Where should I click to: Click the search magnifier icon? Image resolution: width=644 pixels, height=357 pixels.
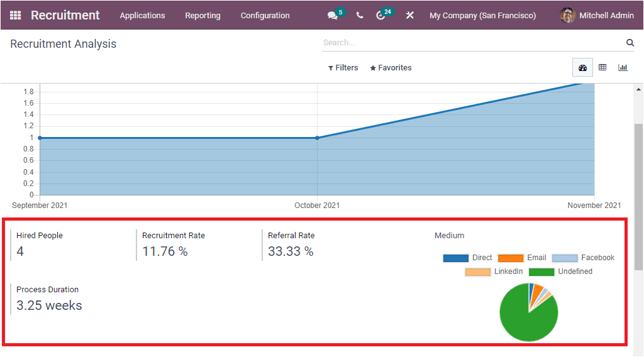[x=630, y=43]
